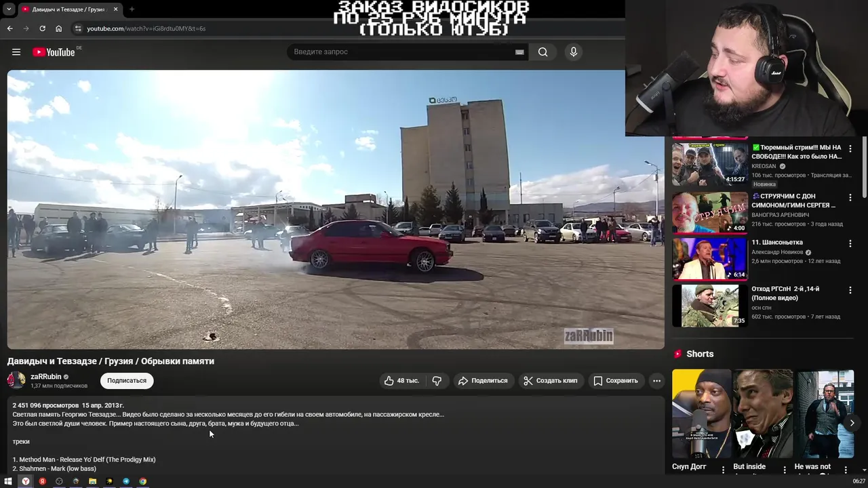
Task: Open options for the 'But inside' short
Action: coord(785,469)
